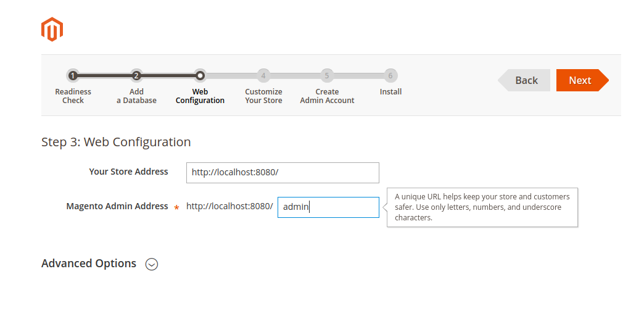Click the Your Store Address label
Image resolution: width=644 pixels, height=316 pixels.
click(128, 172)
